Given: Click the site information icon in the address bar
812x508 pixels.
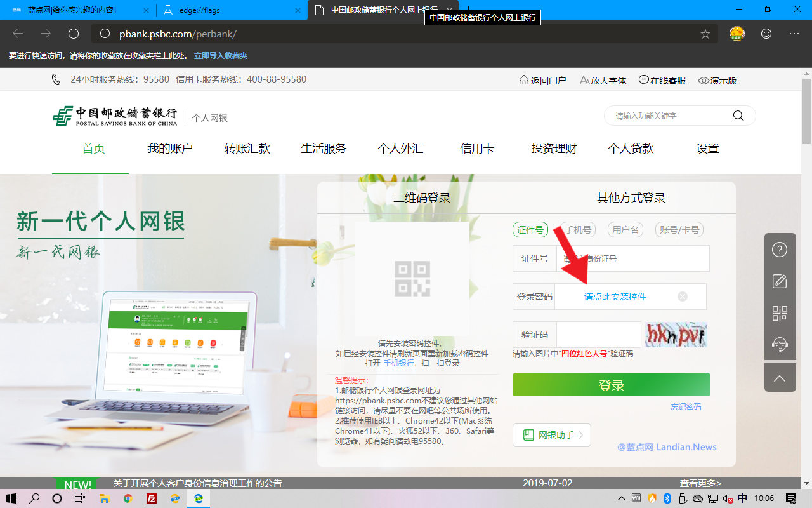Looking at the screenshot, I should (105, 34).
